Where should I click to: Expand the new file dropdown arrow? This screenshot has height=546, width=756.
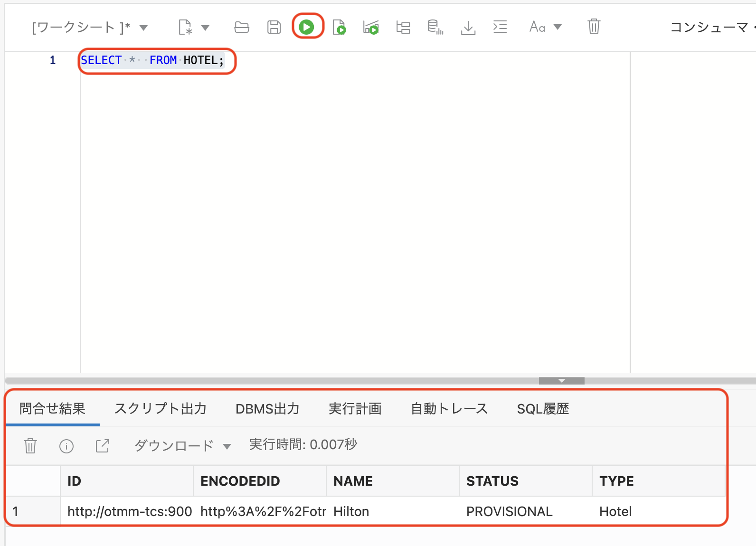point(206,28)
